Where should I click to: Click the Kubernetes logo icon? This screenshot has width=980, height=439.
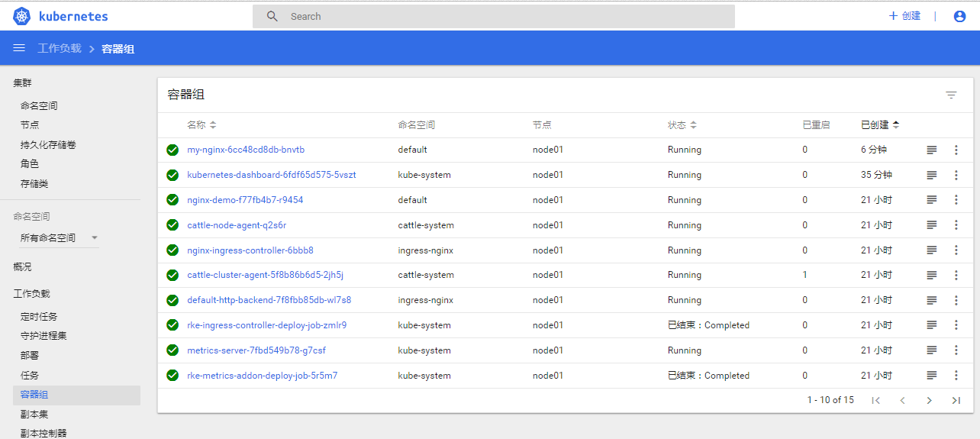(21, 16)
